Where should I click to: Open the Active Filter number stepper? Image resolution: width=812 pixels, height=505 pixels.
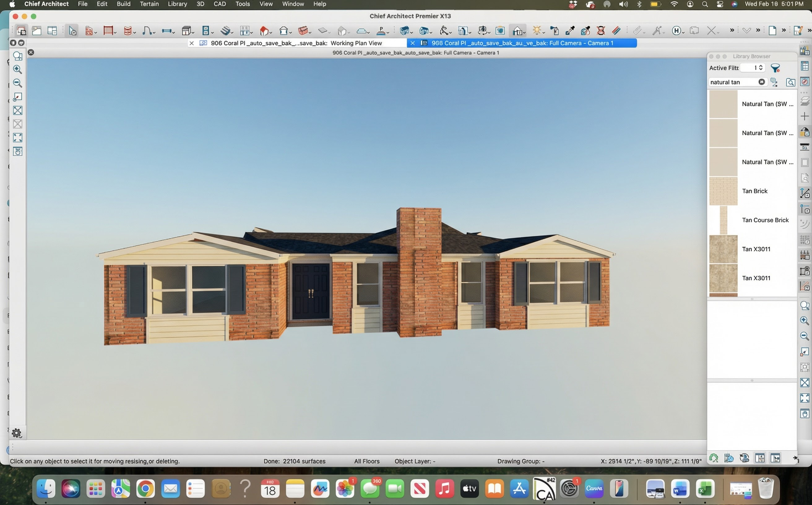point(761,68)
